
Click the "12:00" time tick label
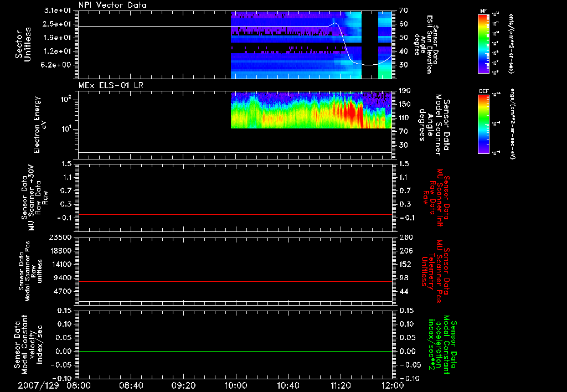pos(393,385)
